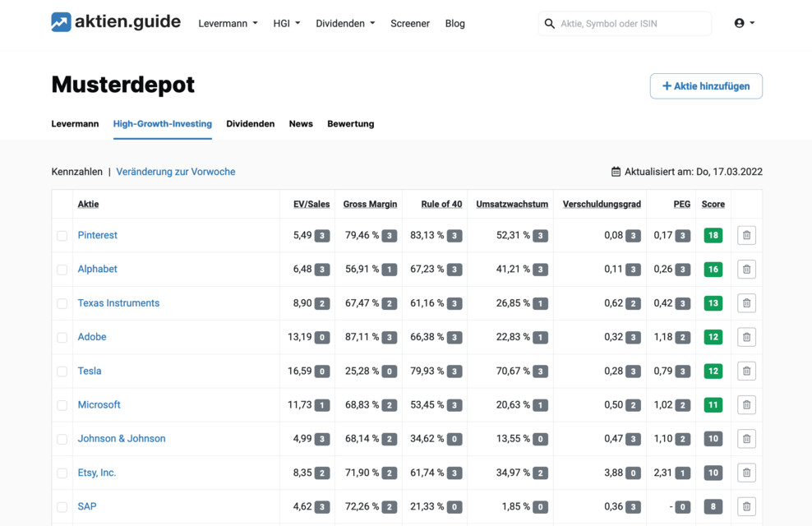Screen dimensions: 812x526
Task: Click Texas Instruments' score badge 13
Action: pos(713,303)
